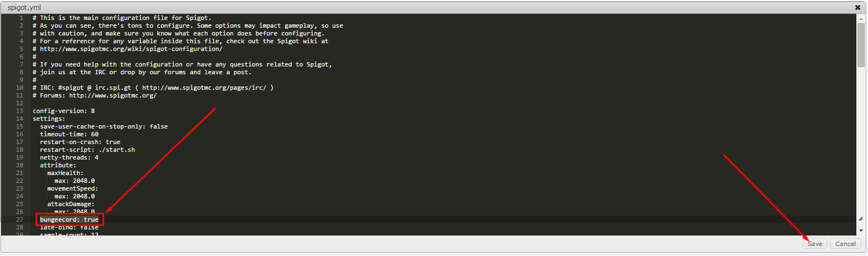Place cursor on the 'bungeecord: true' line

(69, 220)
